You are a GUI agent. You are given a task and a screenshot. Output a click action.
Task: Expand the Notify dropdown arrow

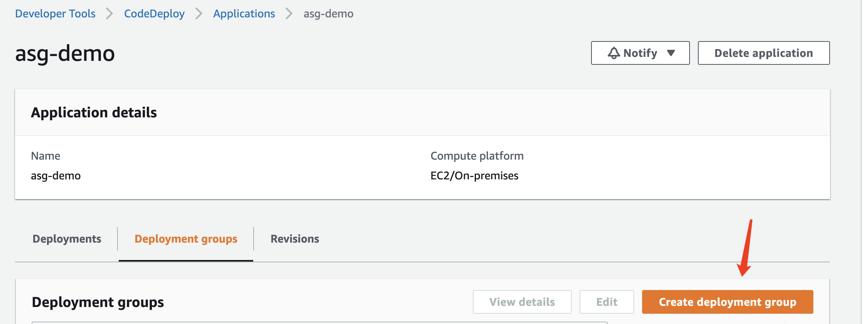point(671,53)
